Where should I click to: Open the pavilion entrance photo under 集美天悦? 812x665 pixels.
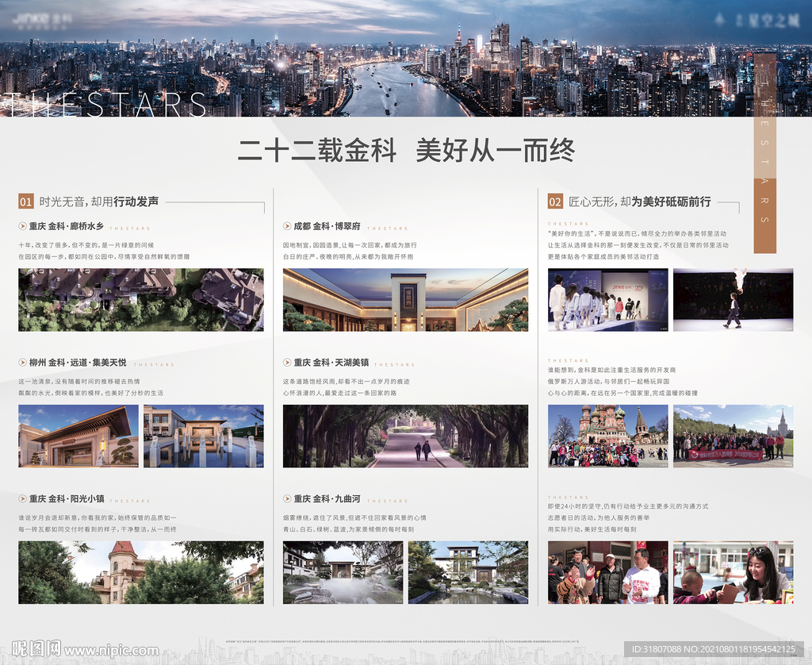pyautogui.click(x=79, y=436)
